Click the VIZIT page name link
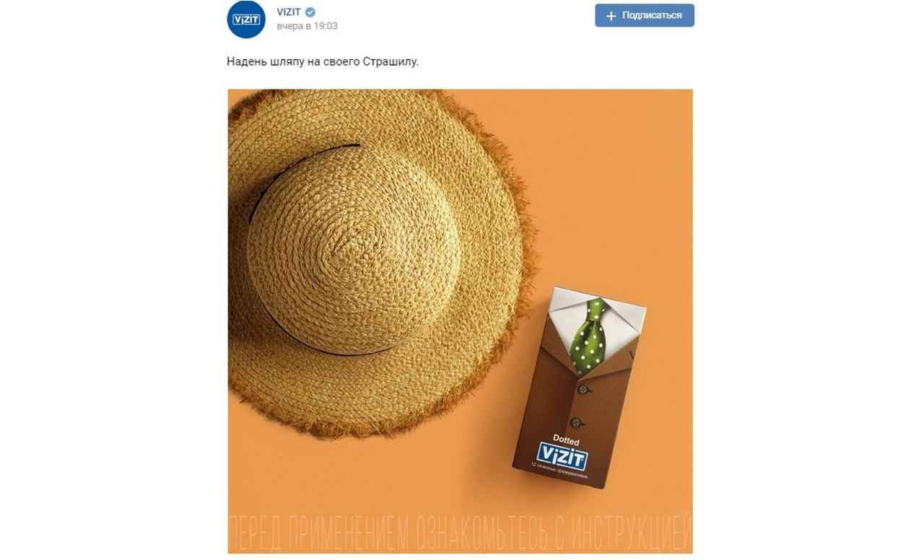 tap(289, 12)
